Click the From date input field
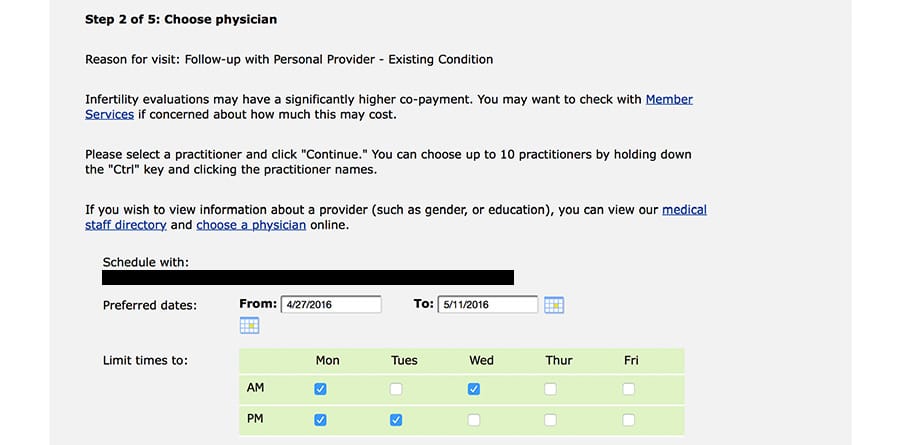 [330, 304]
